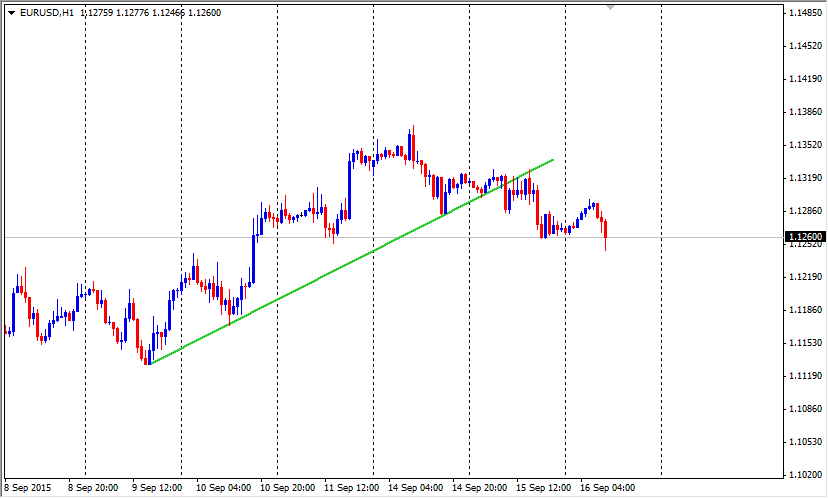Image resolution: width=828 pixels, height=498 pixels.
Task: Click the 15 Sep 12:00 time label
Action: tap(543, 487)
